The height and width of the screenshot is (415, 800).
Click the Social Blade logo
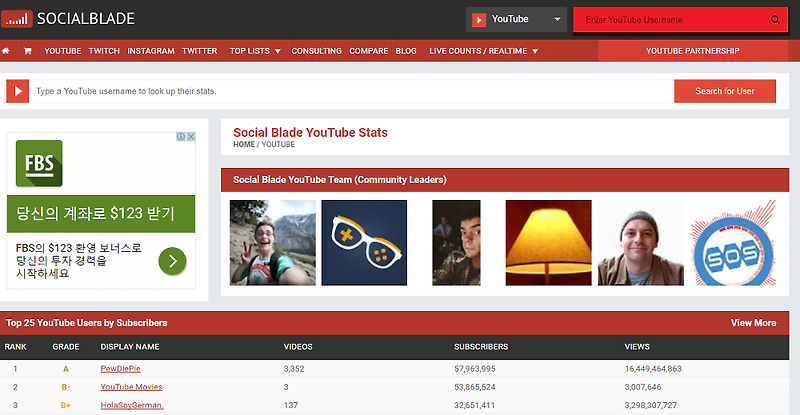click(x=68, y=19)
